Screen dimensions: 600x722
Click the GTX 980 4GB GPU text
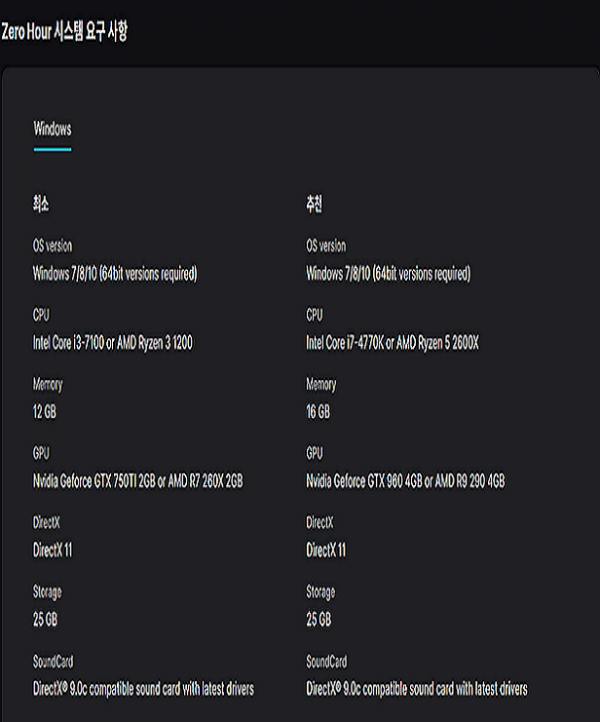pos(405,481)
